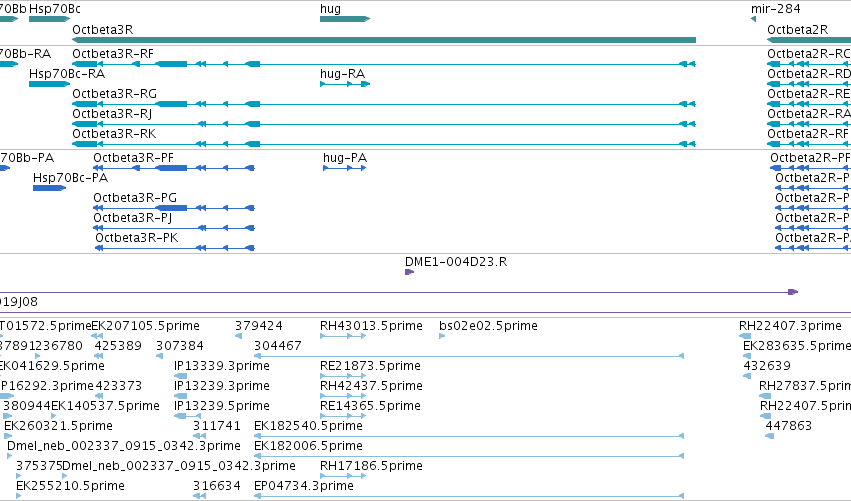The image size is (851, 501).
Task: Click the Octbeta3R gene span bar
Action: click(x=384, y=40)
